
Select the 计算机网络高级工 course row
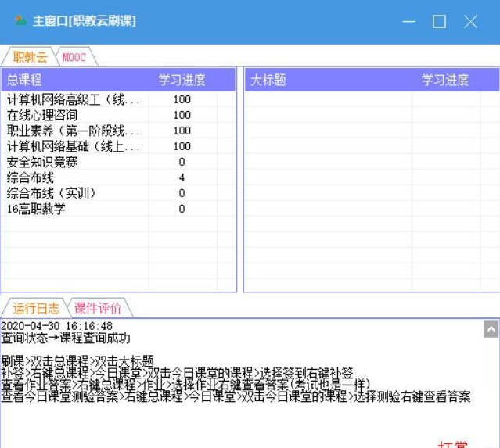(119, 99)
